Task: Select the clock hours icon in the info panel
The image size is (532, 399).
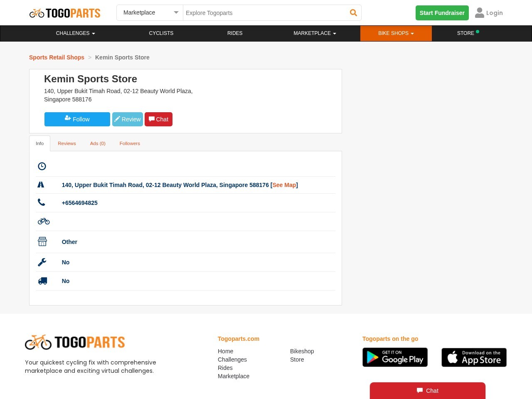Action: coord(42,166)
